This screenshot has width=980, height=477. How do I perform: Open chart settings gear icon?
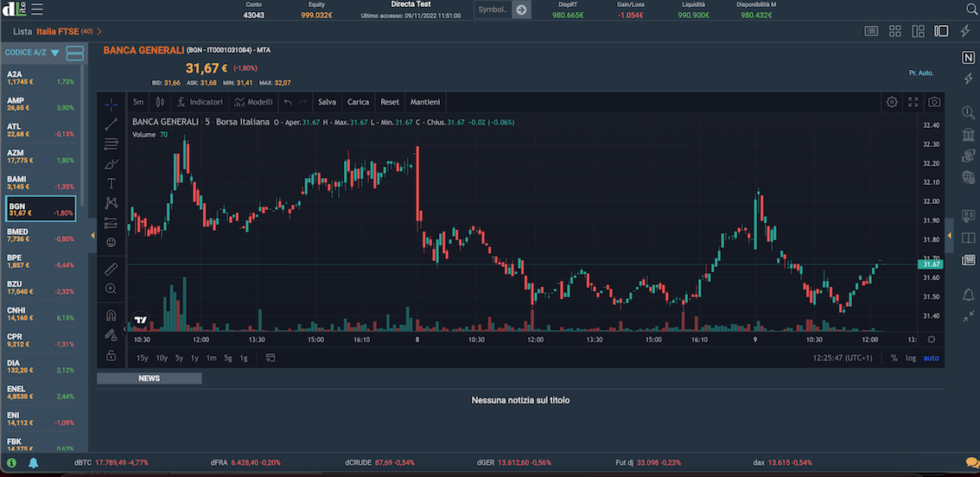click(x=892, y=102)
